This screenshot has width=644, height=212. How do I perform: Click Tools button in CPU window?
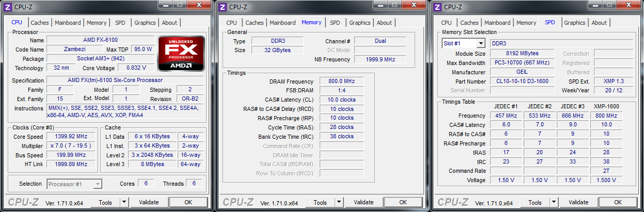click(x=105, y=202)
